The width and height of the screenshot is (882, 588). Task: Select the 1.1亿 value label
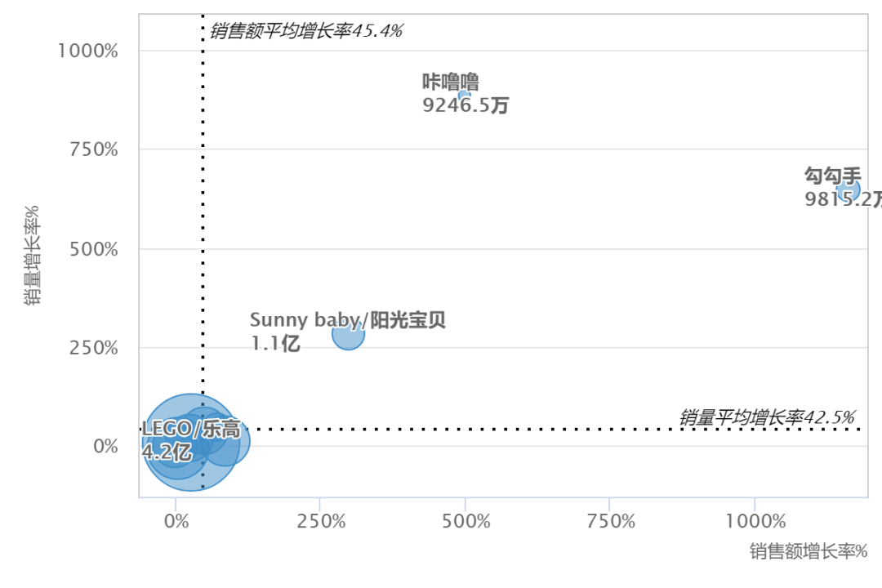point(275,344)
